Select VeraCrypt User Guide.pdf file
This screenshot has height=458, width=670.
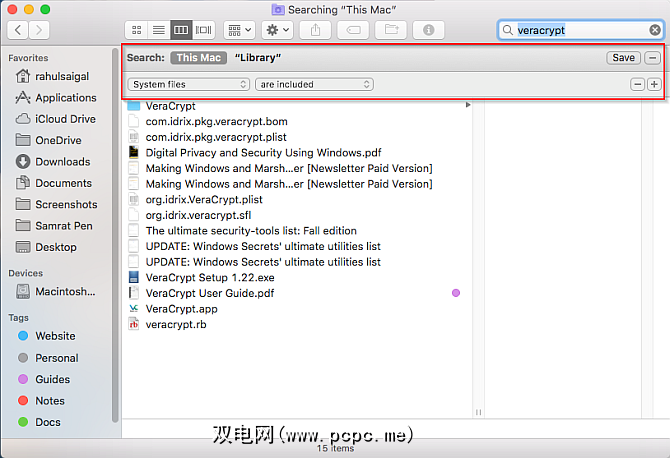209,293
